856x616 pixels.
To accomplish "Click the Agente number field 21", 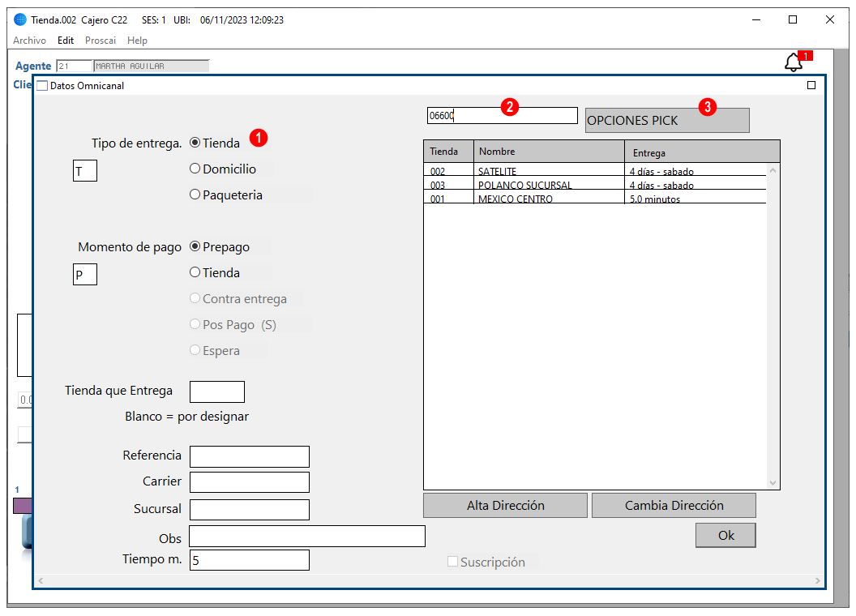I will 75,66.
